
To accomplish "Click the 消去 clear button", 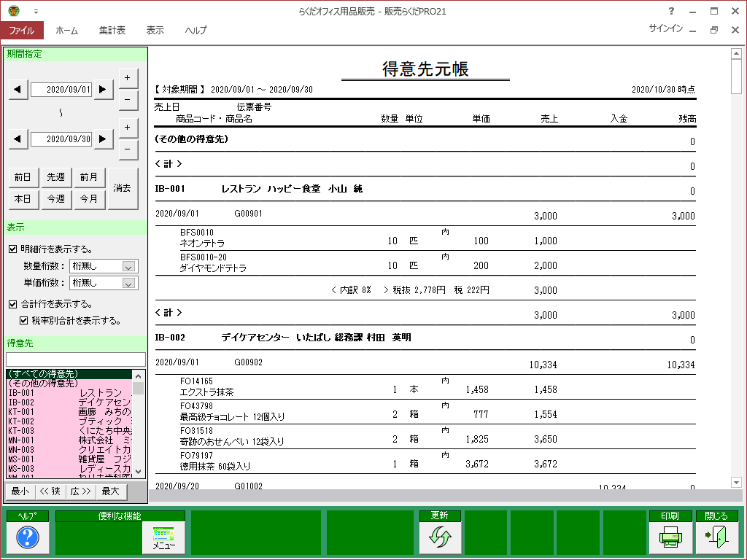I will (x=123, y=188).
